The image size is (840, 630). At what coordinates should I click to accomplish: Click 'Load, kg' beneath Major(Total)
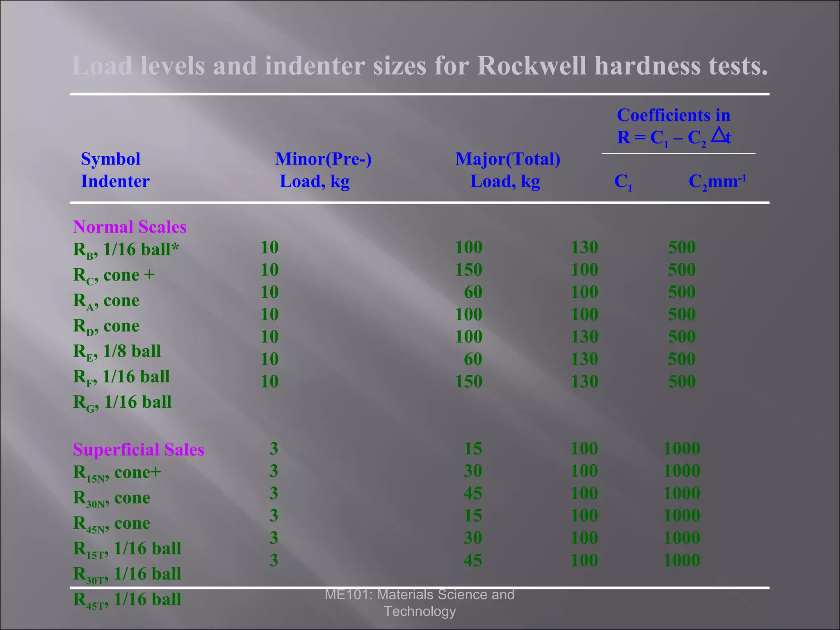(x=505, y=182)
